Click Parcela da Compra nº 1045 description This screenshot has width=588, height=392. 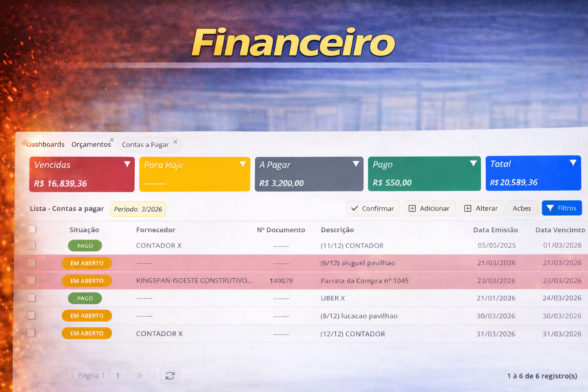click(364, 281)
